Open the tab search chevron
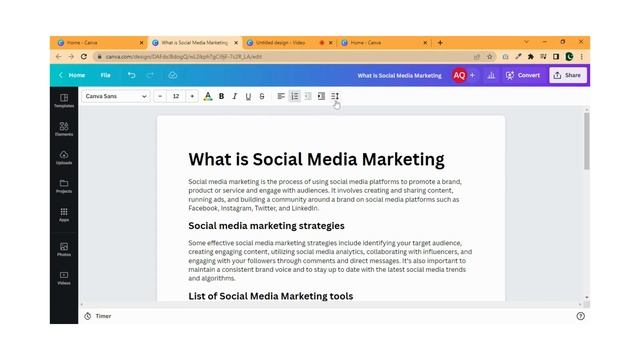 pos(527,42)
